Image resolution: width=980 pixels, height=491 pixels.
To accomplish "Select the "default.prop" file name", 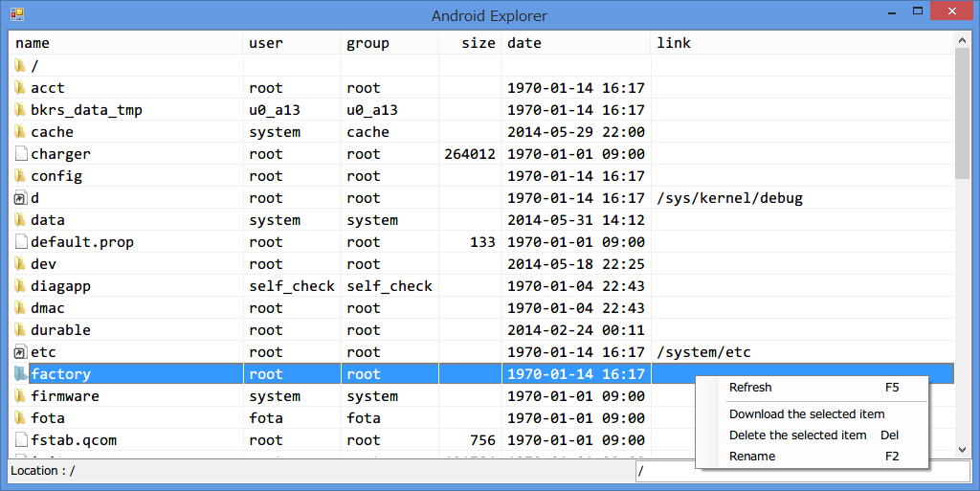I will 82,242.
